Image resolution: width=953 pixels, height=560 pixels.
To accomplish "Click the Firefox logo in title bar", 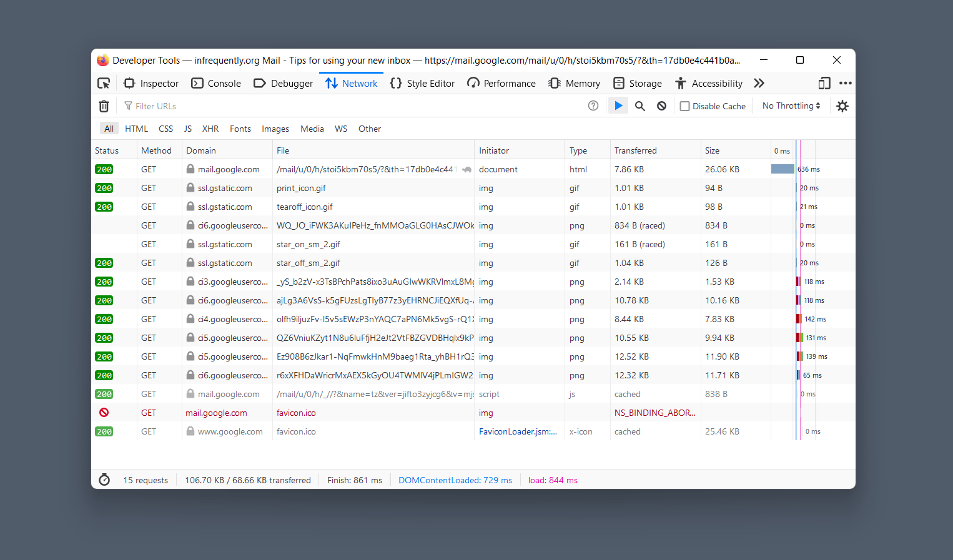I will pos(103,60).
